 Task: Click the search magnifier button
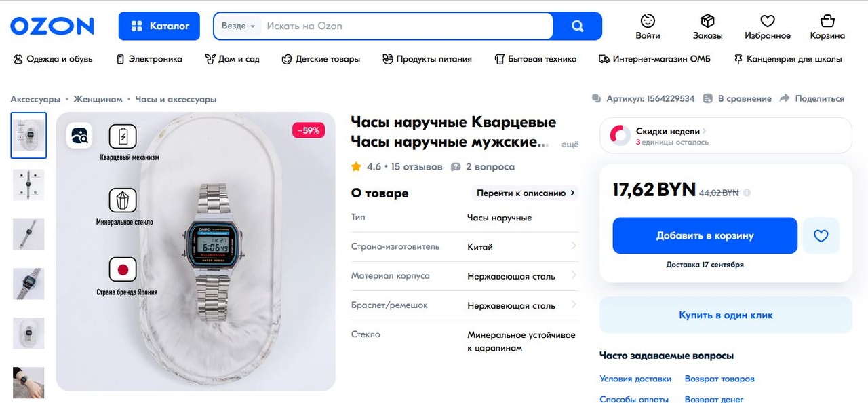pyautogui.click(x=577, y=26)
